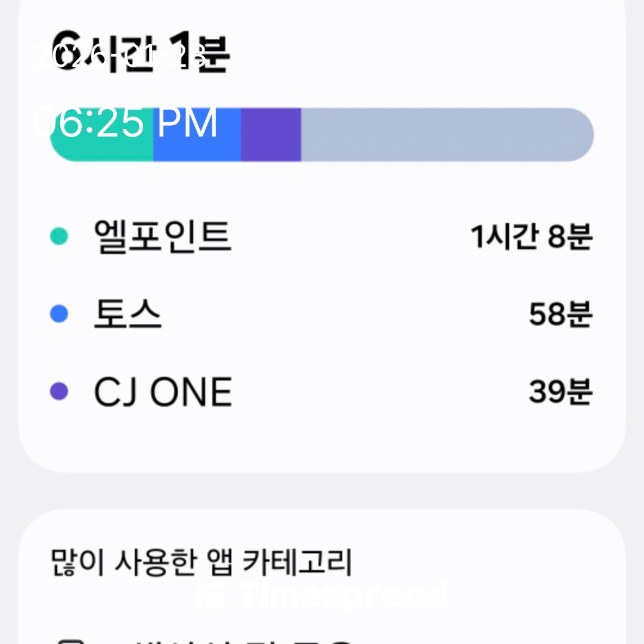Viewport: 644px width, 644px height.
Task: Tap the green dot beside 엘포인트
Action: (58, 237)
